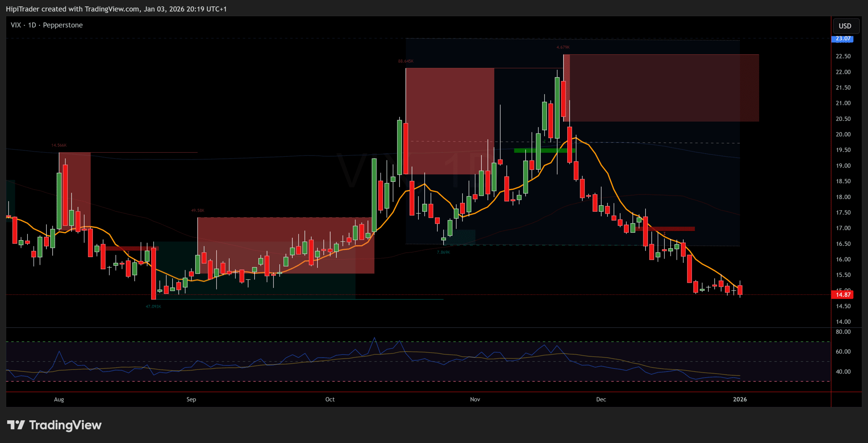
Task: Click the 47.093K green volume label
Action: point(153,307)
